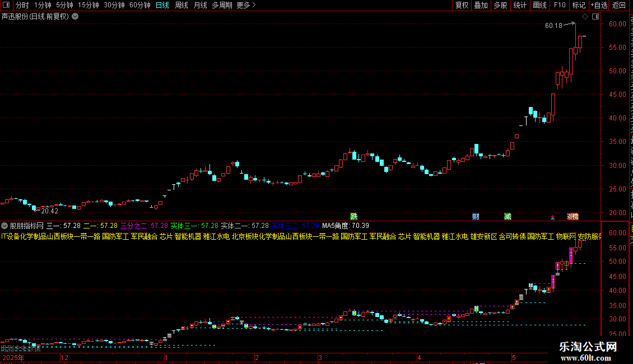The image size is (633, 364).
Task: Click the 20.42 low price label
Action: coord(50,211)
